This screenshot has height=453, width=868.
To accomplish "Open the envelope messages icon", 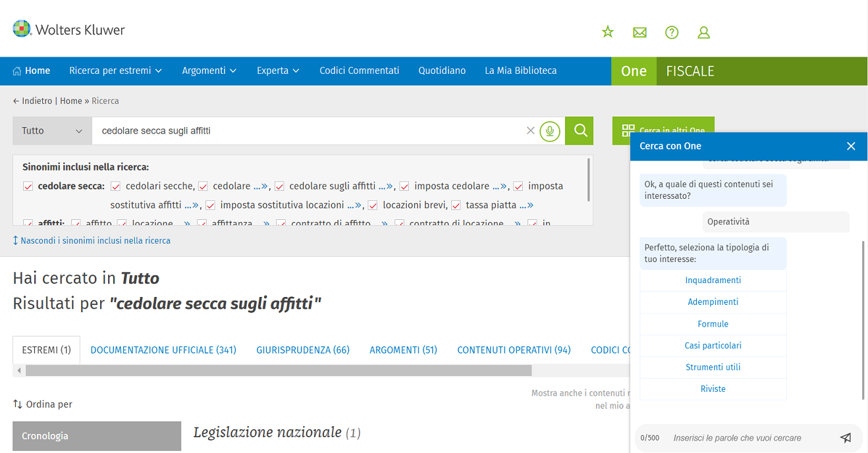I will point(639,32).
